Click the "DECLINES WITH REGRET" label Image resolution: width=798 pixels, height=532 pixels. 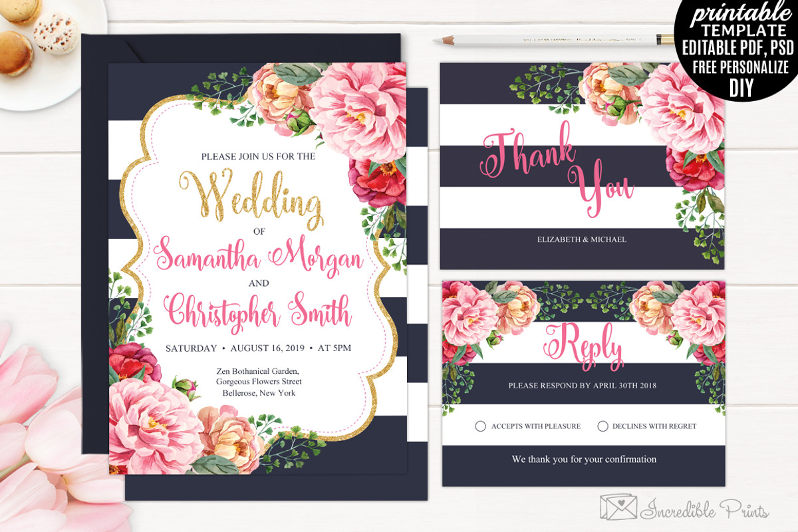click(x=654, y=426)
